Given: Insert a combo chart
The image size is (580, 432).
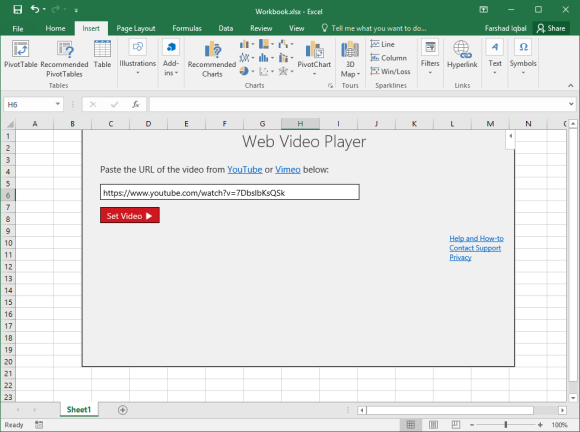Looking at the screenshot, I should pyautogui.click(x=286, y=58).
